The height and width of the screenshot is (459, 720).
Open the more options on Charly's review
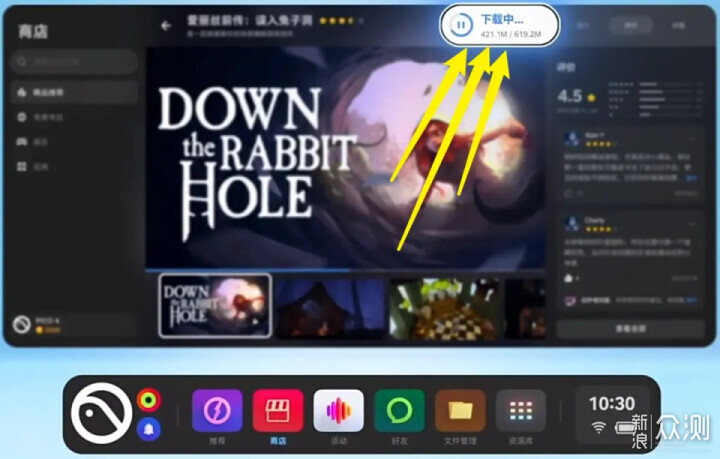[x=692, y=224]
